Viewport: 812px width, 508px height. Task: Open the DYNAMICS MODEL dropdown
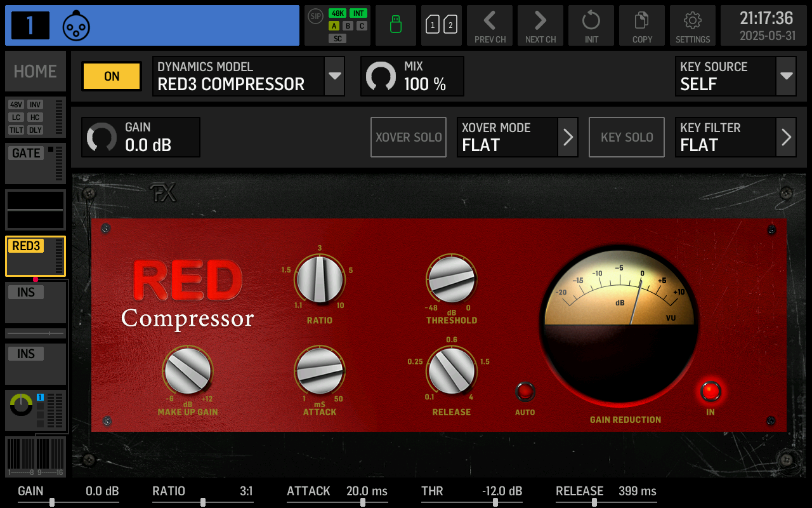click(334, 76)
